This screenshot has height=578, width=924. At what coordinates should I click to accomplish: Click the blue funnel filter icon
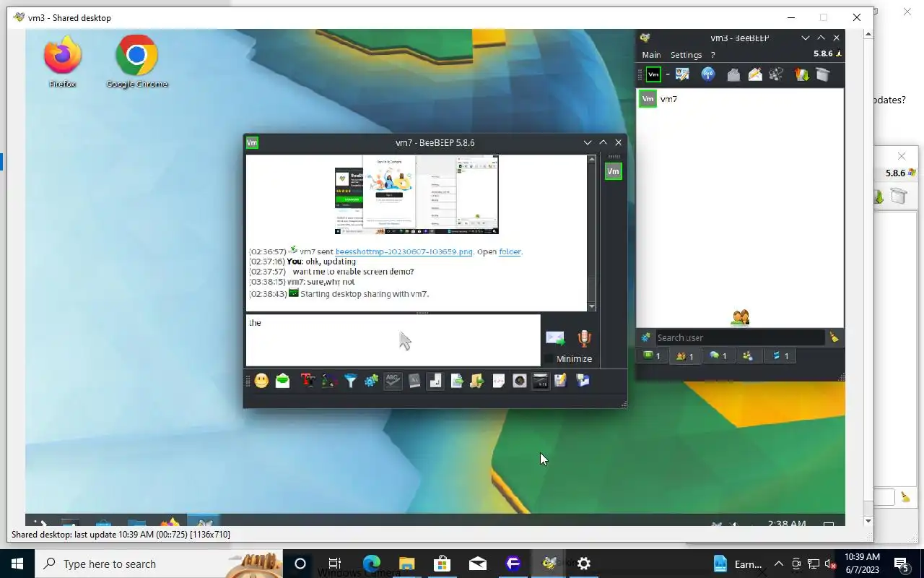click(x=350, y=381)
